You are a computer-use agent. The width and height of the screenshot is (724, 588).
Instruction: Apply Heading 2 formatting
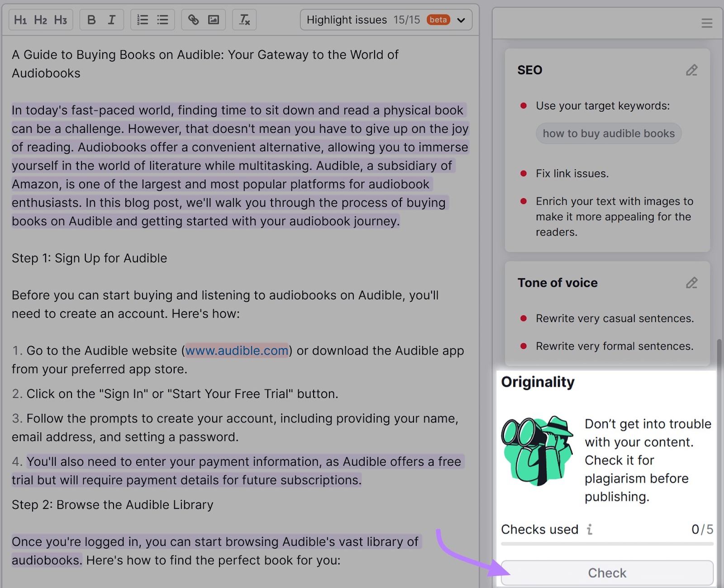tap(40, 19)
